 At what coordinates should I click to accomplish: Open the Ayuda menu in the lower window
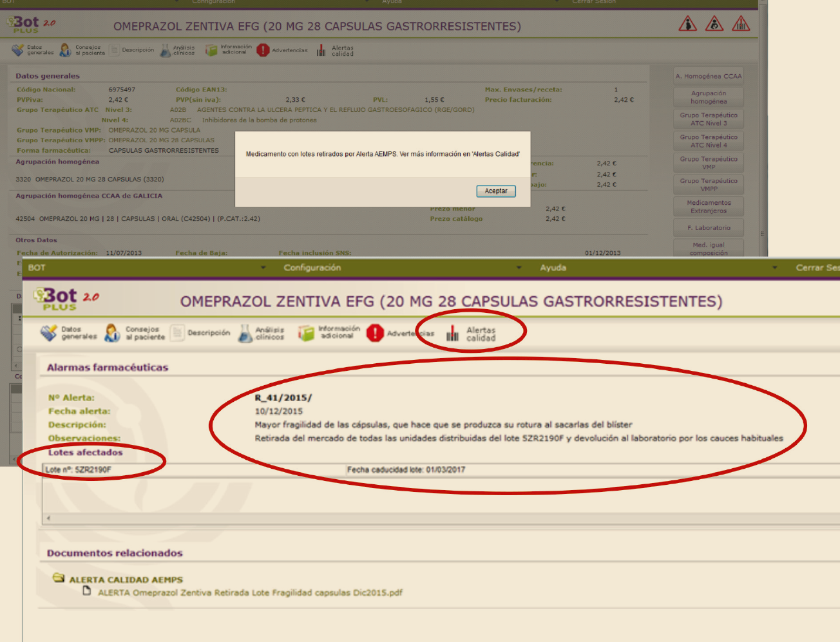(553, 268)
